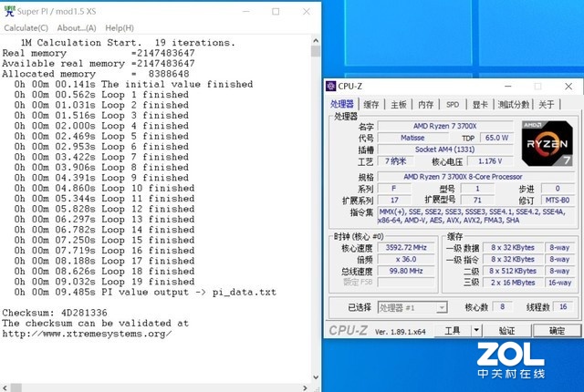Click the 65.0 W TDP field
584x392 pixels.
click(x=496, y=138)
